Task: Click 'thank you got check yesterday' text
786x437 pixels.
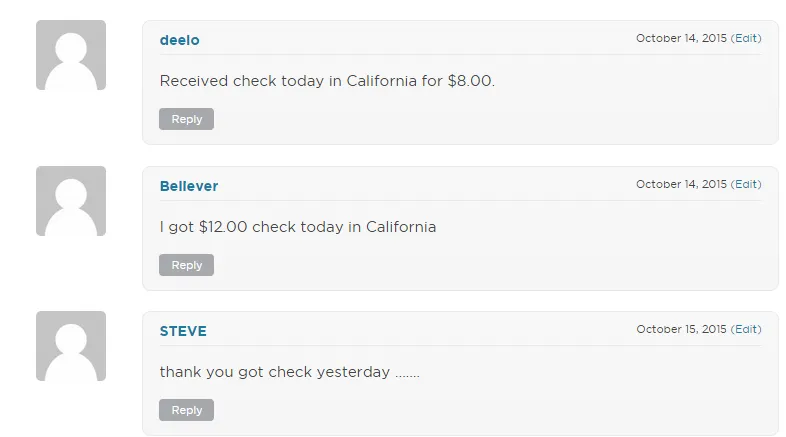Action: pyautogui.click(x=274, y=372)
